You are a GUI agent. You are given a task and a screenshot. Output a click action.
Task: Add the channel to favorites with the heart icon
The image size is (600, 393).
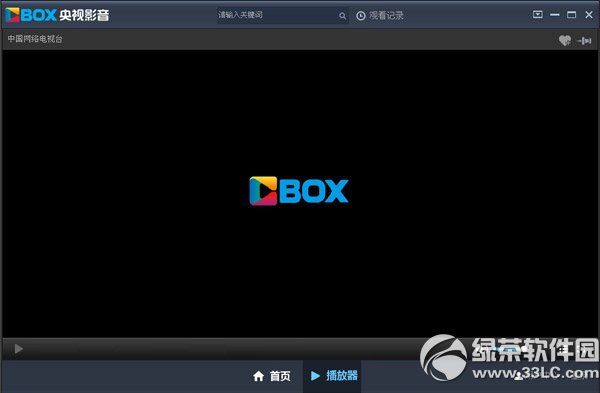564,40
